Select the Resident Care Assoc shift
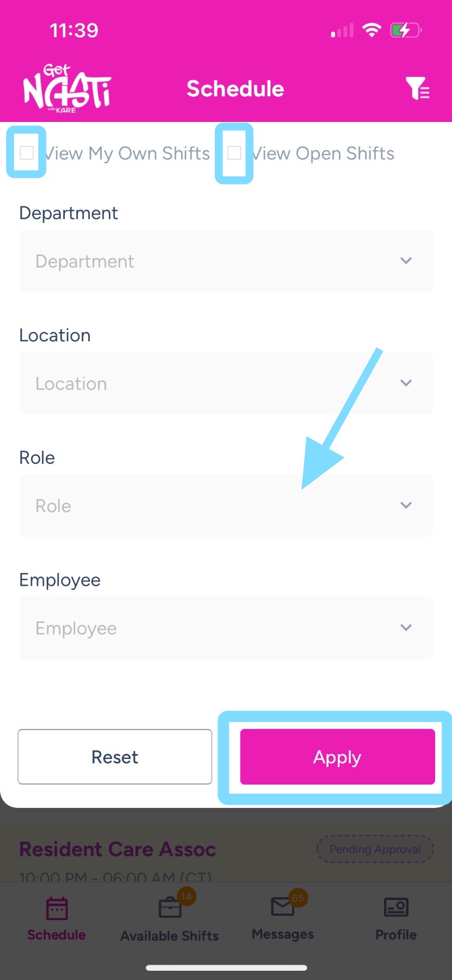This screenshot has height=980, width=452. pos(117,849)
